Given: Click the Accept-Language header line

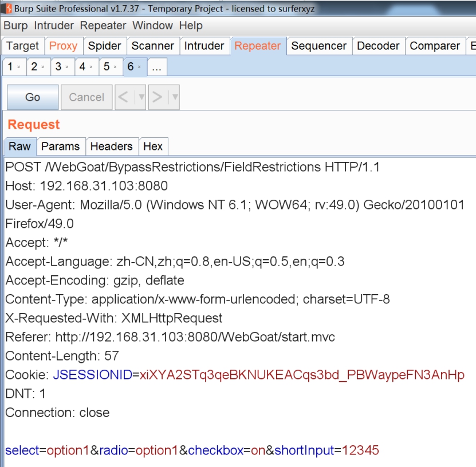Looking at the screenshot, I should 175,262.
